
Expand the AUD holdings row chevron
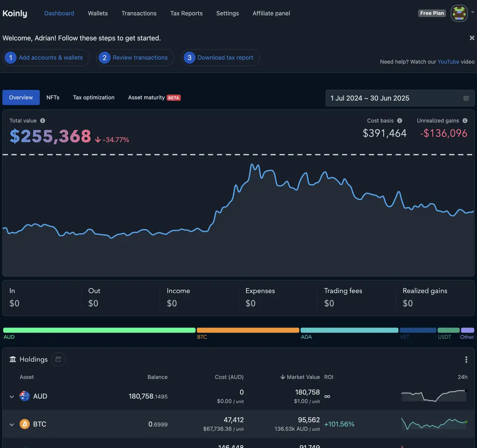12,397
